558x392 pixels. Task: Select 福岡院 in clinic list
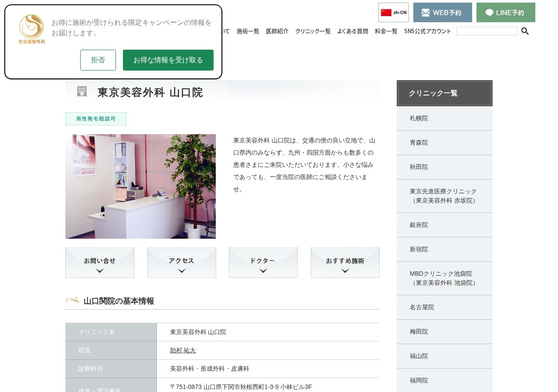pos(445,380)
